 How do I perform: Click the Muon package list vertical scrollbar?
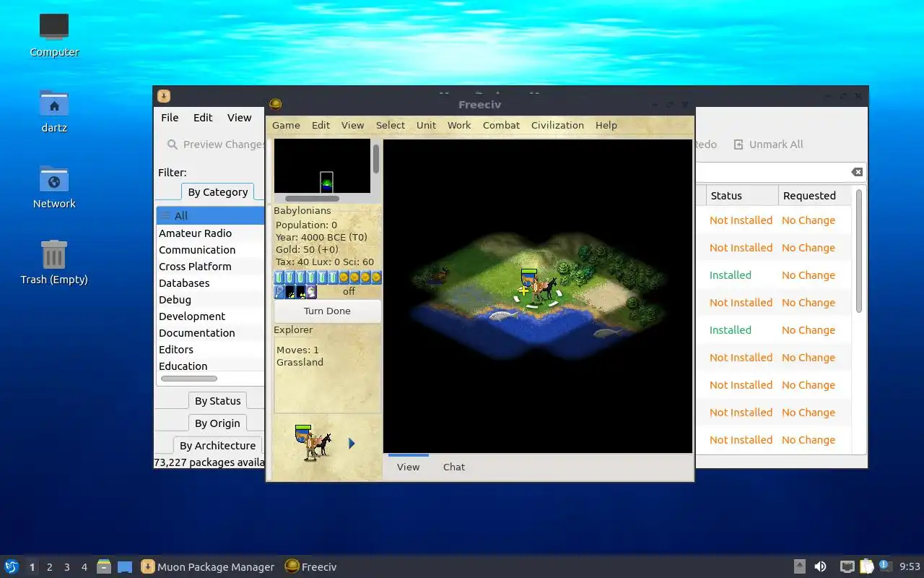859,251
